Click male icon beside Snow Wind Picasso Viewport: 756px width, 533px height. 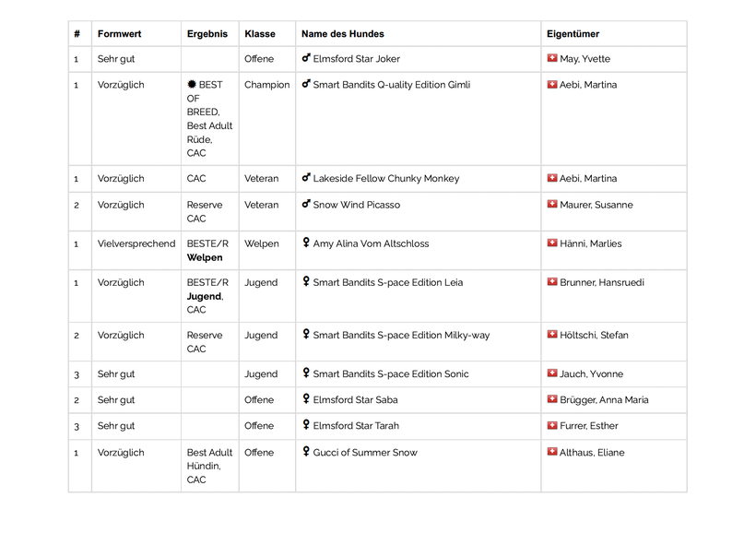pos(306,205)
